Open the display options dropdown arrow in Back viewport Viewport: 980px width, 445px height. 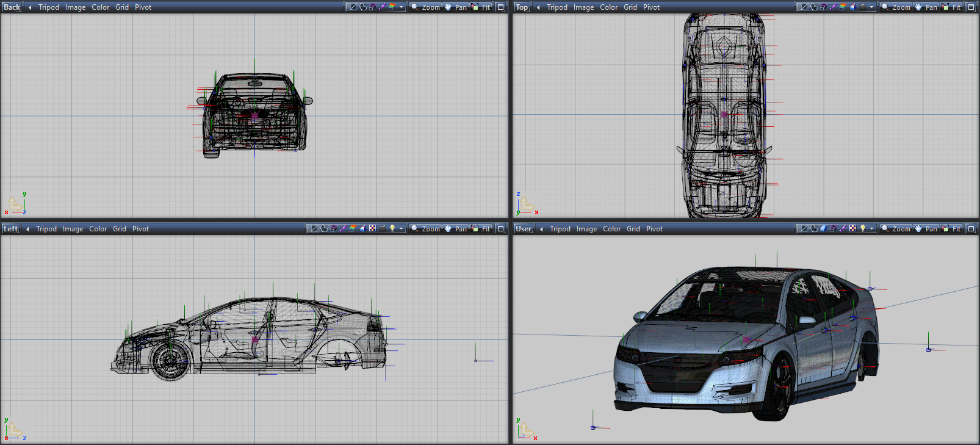[401, 7]
